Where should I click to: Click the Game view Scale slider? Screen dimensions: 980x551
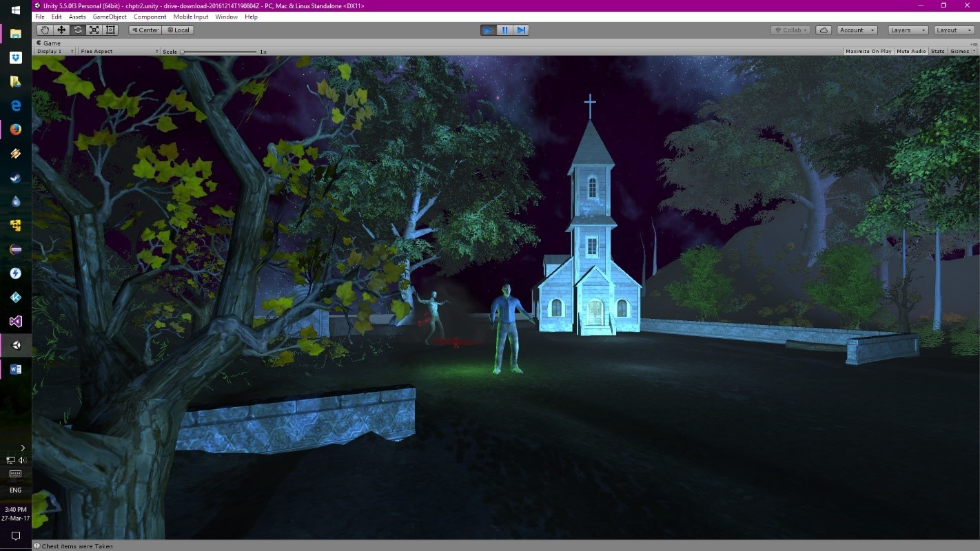point(219,52)
